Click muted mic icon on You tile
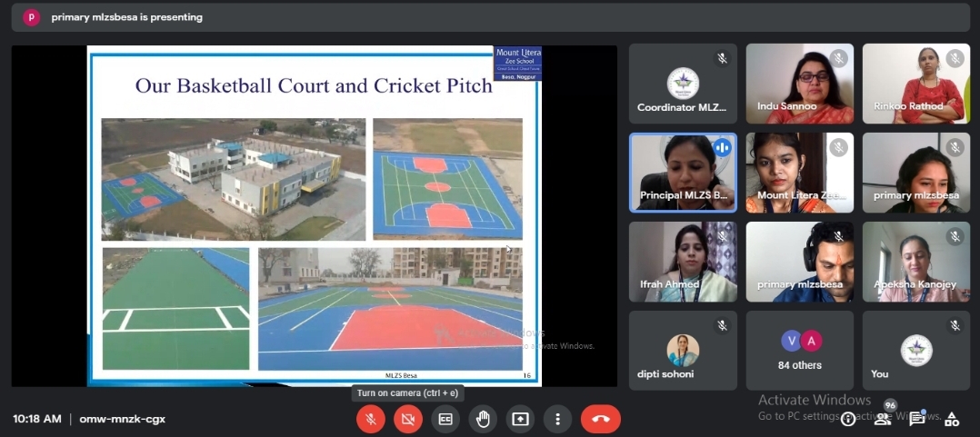 coord(955,326)
